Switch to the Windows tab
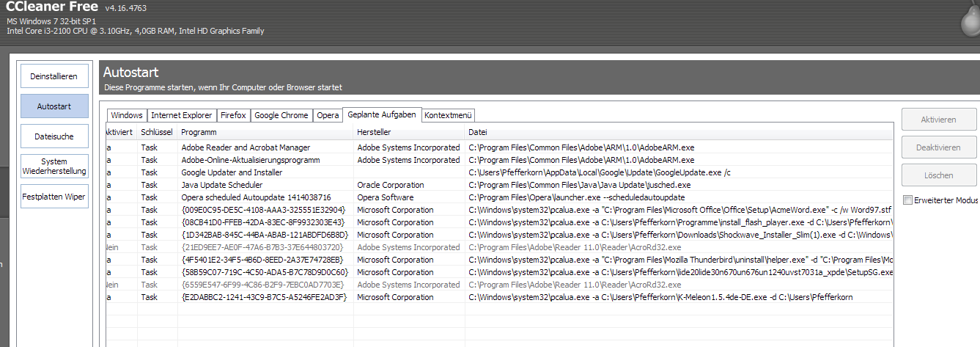 click(127, 115)
